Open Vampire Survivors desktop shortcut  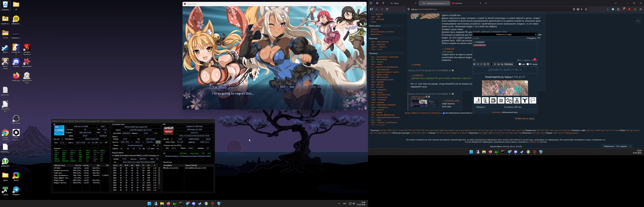[x=27, y=49]
